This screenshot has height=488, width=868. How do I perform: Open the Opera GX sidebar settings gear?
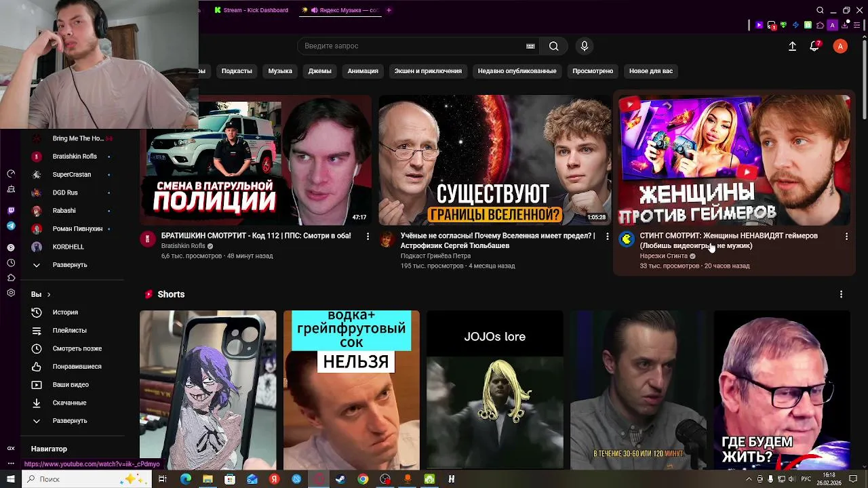(x=11, y=293)
